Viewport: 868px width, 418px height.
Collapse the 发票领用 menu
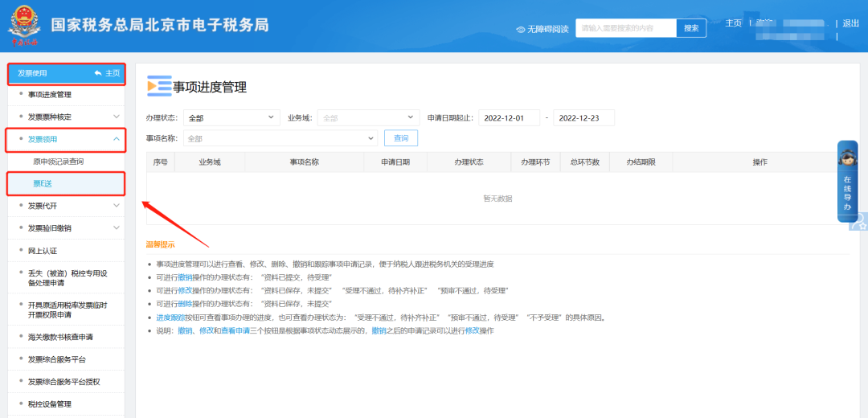116,139
